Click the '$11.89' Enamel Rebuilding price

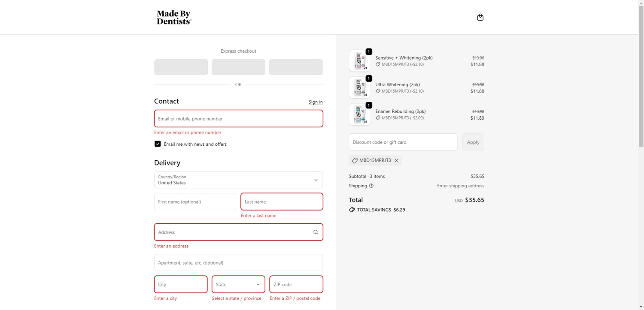point(477,118)
